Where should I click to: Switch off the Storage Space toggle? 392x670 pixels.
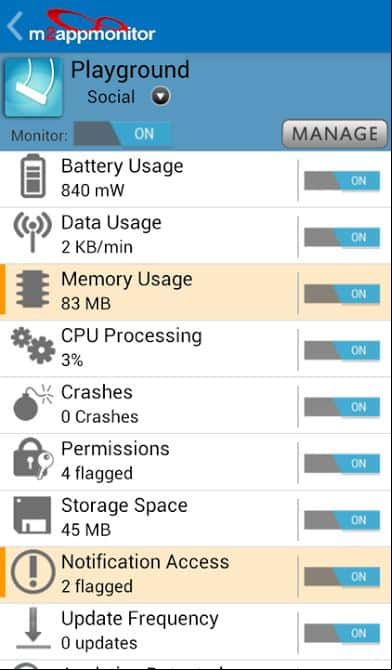(x=342, y=520)
